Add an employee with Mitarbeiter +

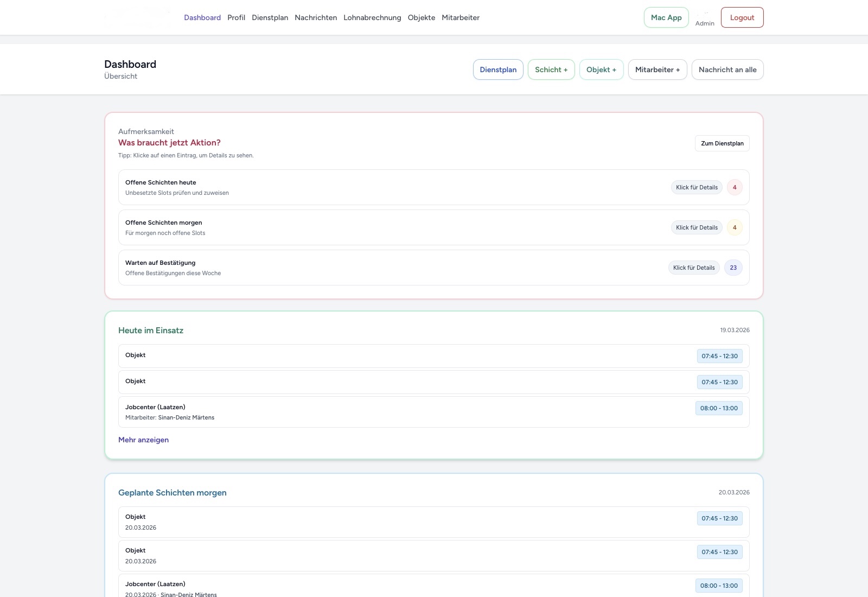pyautogui.click(x=657, y=69)
